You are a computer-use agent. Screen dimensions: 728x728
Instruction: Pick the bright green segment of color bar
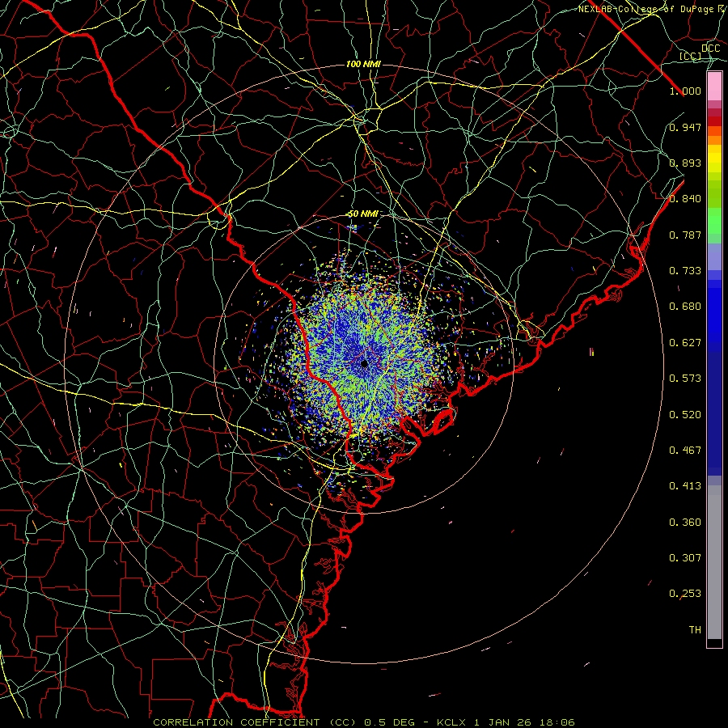coord(714,221)
